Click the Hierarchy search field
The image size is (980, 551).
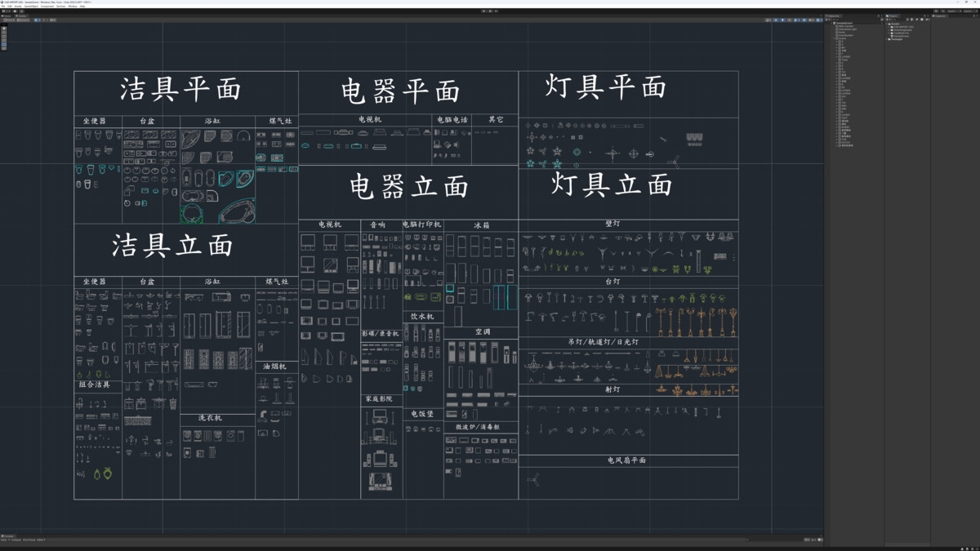pos(856,20)
